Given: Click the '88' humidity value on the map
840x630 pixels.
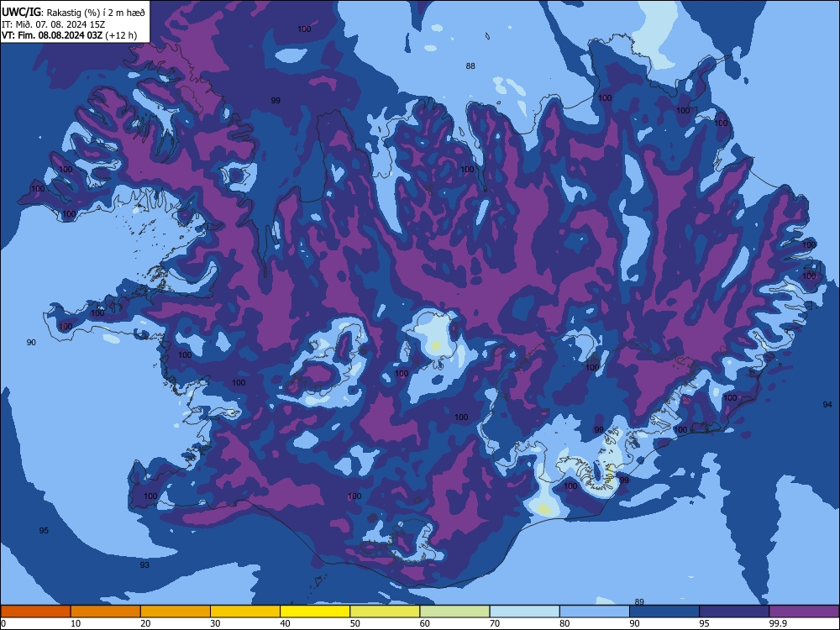Looking at the screenshot, I should [x=470, y=66].
